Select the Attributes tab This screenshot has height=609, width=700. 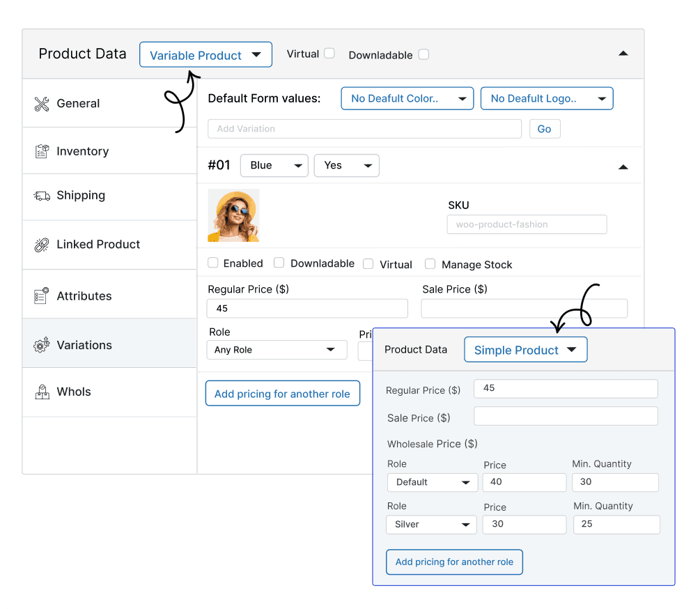pos(110,295)
